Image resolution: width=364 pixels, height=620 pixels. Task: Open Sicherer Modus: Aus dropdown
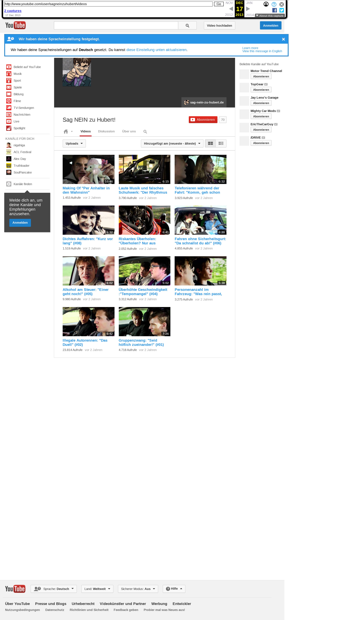[138, 589]
